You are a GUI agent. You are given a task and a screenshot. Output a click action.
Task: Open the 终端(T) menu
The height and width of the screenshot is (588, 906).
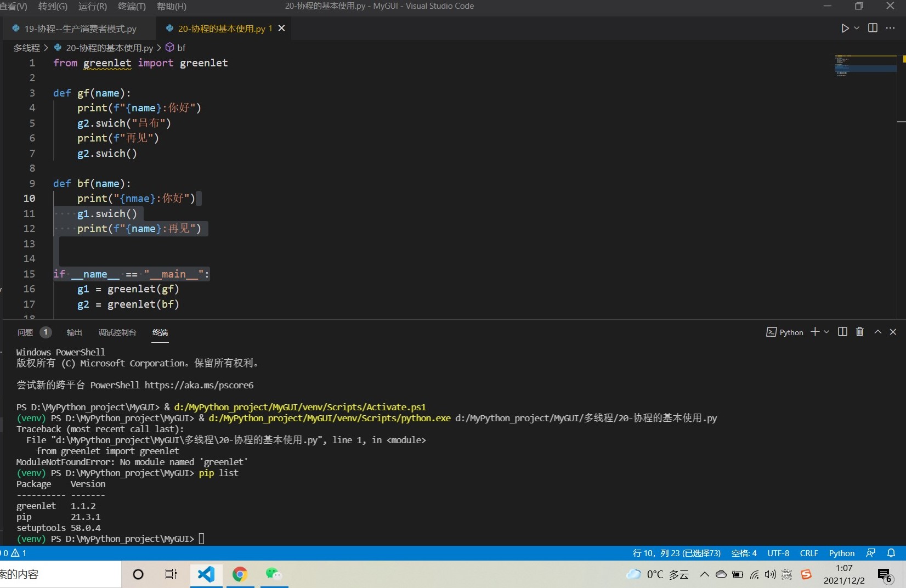coord(132,6)
